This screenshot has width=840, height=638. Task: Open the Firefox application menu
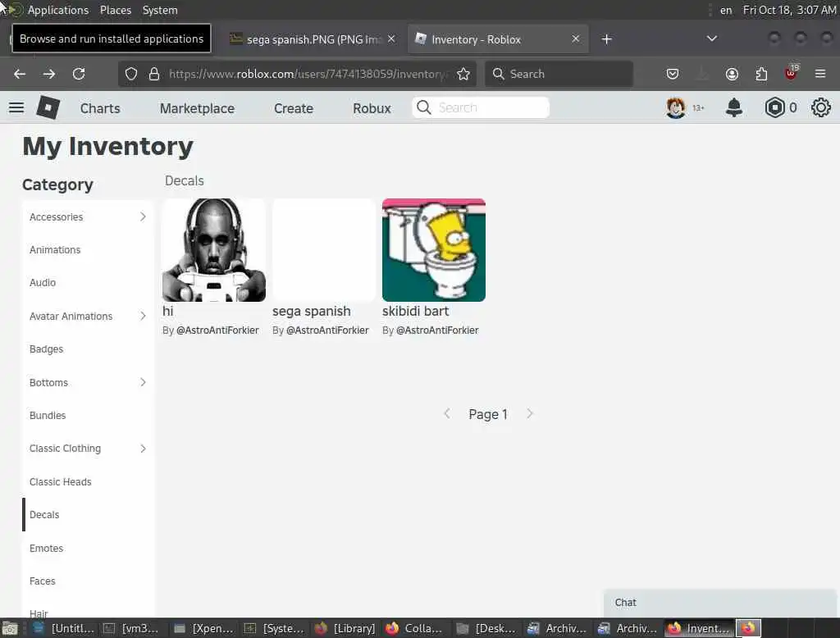click(x=820, y=74)
